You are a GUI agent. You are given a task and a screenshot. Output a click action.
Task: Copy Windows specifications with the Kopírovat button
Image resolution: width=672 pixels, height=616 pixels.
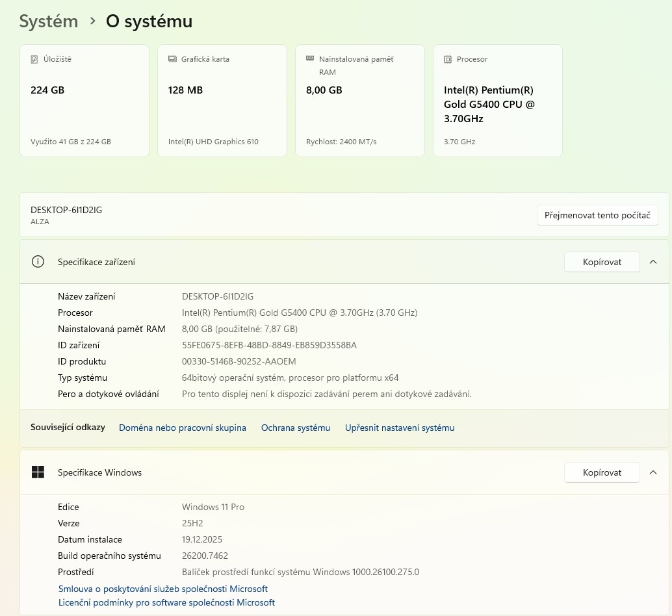click(602, 472)
